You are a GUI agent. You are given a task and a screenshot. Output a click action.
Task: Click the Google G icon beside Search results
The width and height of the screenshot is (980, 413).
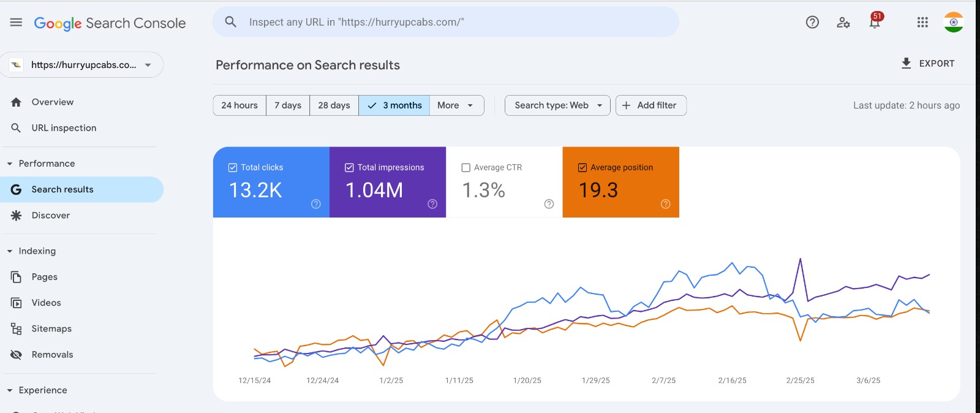pyautogui.click(x=17, y=190)
